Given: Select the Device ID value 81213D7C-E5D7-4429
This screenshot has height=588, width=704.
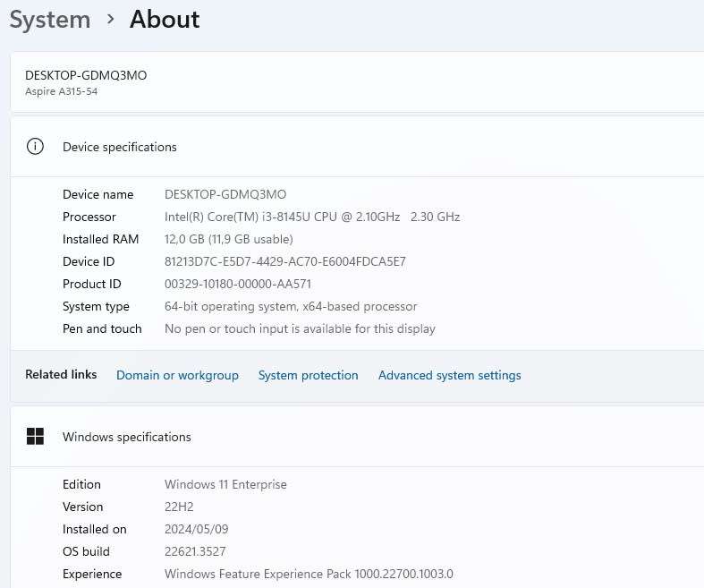Looking at the screenshot, I should 285,262.
